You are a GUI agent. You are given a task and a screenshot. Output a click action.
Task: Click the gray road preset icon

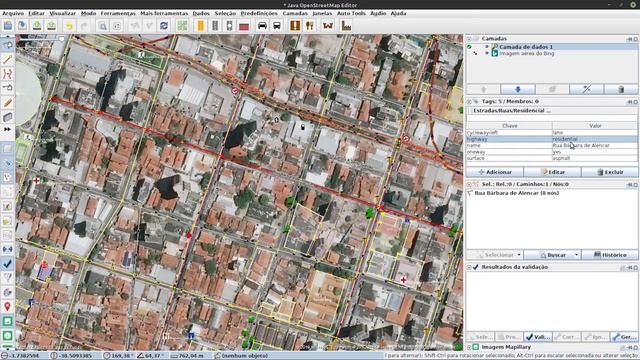215,26
